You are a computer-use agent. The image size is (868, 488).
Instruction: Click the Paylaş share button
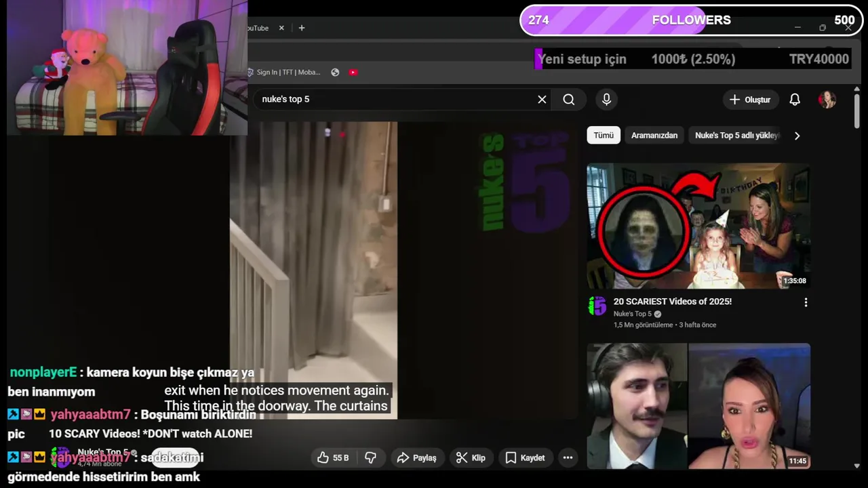[x=416, y=457]
